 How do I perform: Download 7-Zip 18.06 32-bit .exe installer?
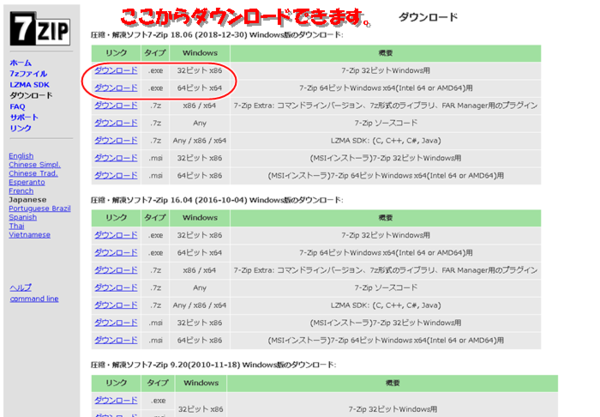116,70
